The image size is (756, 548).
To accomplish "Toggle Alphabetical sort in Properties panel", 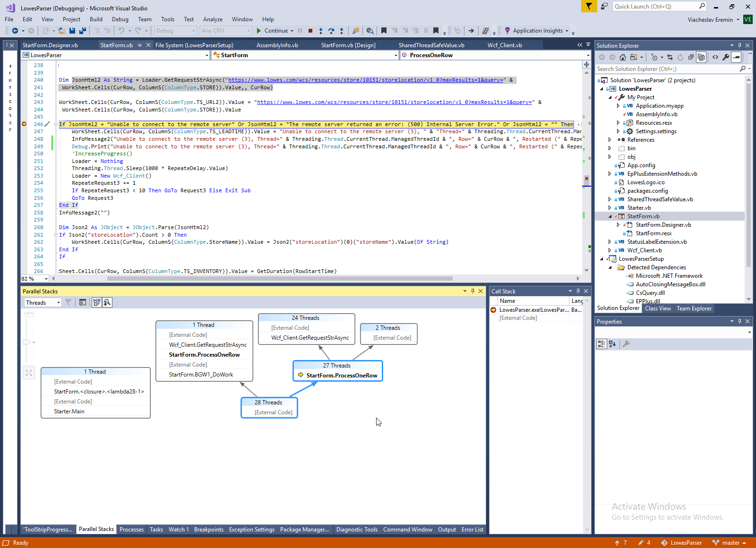I will click(x=612, y=344).
